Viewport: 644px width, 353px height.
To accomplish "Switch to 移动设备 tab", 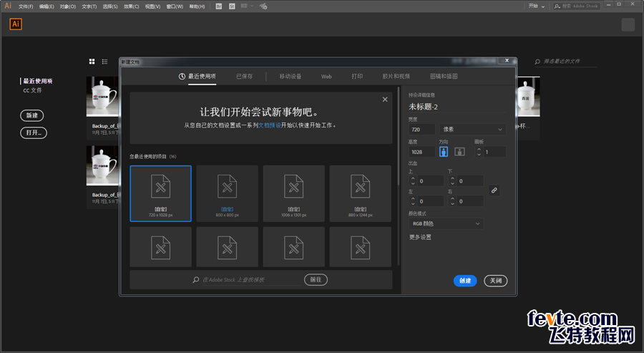I will pos(291,77).
